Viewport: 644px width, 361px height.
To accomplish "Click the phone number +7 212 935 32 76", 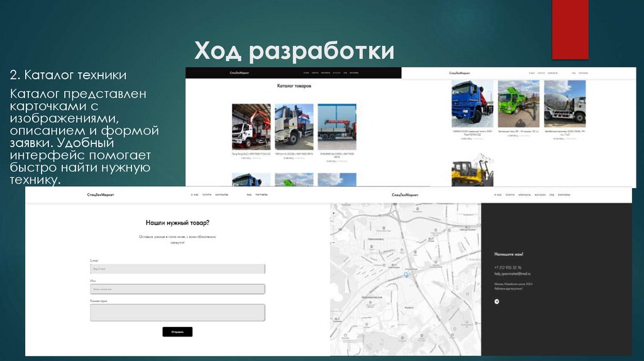I will coord(508,267).
